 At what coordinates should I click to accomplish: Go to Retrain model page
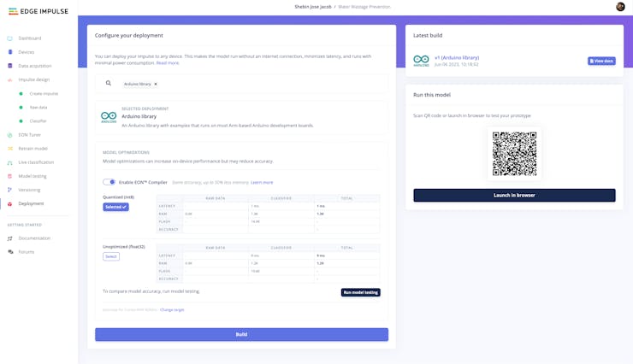pyautogui.click(x=33, y=149)
